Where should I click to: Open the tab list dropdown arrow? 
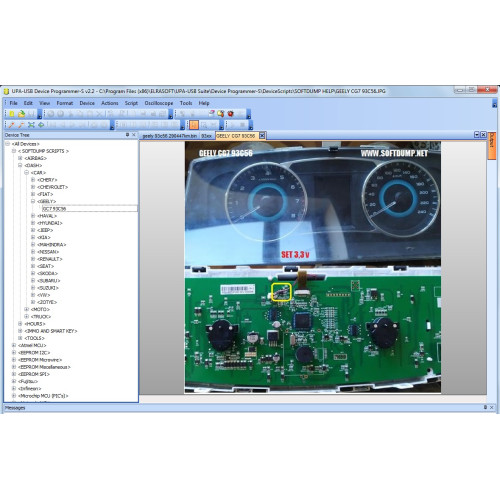pyautogui.click(x=477, y=135)
